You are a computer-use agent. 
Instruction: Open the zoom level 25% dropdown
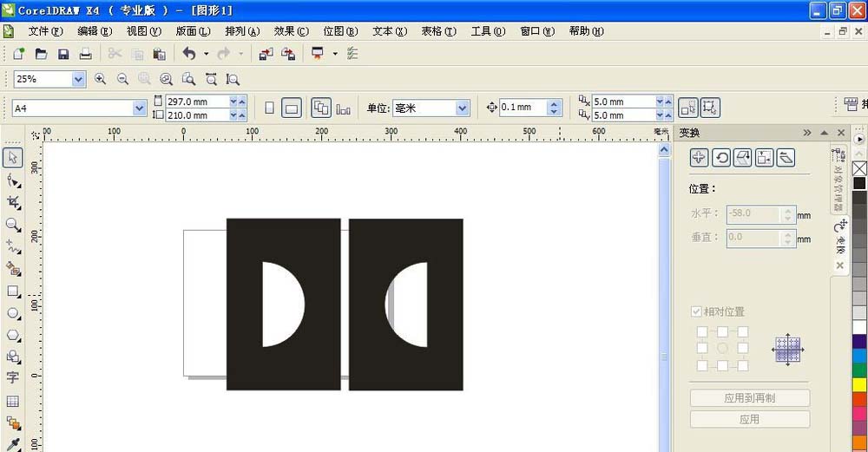pos(79,79)
